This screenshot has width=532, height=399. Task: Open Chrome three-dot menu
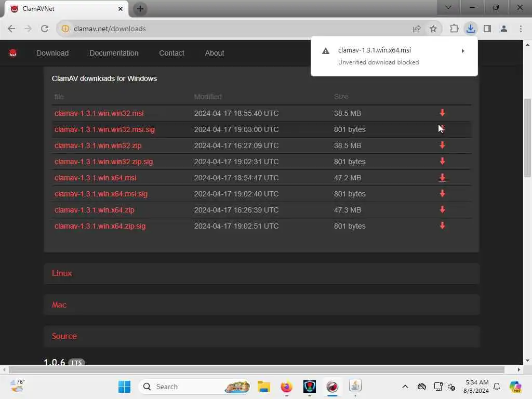pyautogui.click(x=521, y=29)
